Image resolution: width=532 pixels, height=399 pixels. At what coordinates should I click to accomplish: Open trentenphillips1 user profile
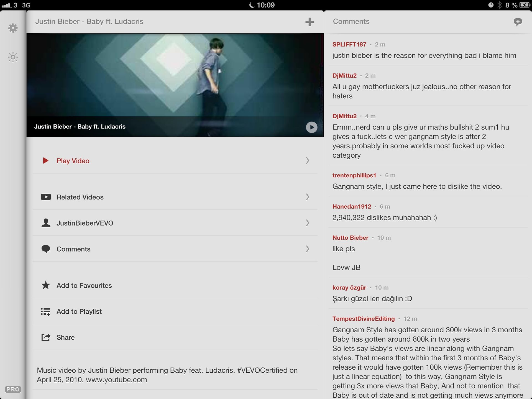354,175
